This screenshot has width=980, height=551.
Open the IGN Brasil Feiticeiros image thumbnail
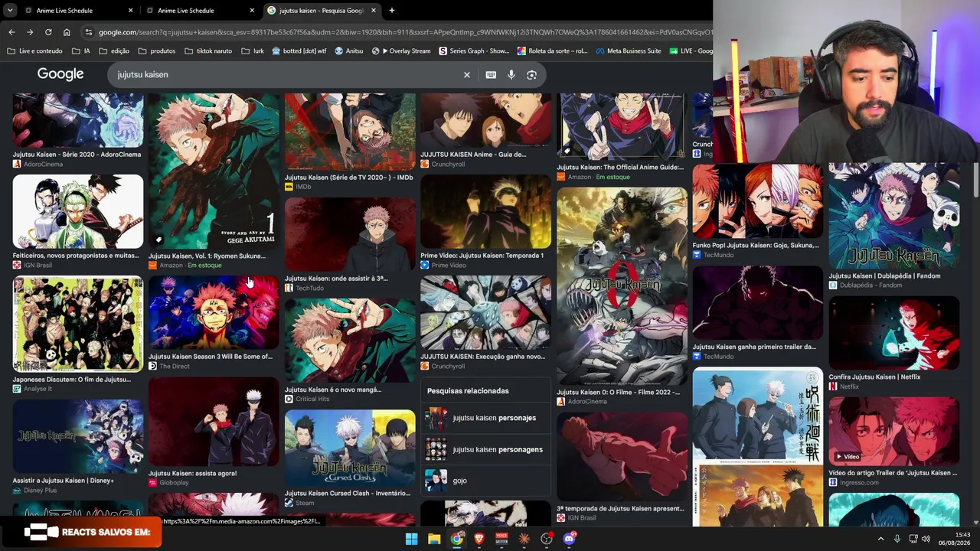(x=77, y=211)
